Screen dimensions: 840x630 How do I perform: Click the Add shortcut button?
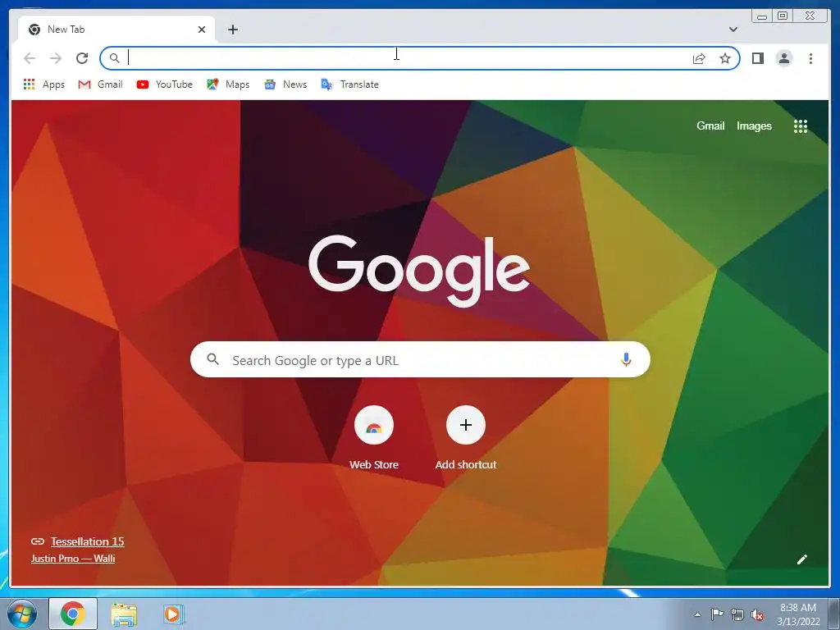tap(466, 438)
